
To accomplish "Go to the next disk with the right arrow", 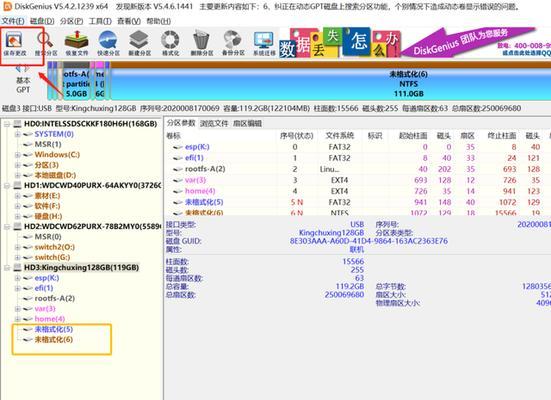I will [27, 69].
